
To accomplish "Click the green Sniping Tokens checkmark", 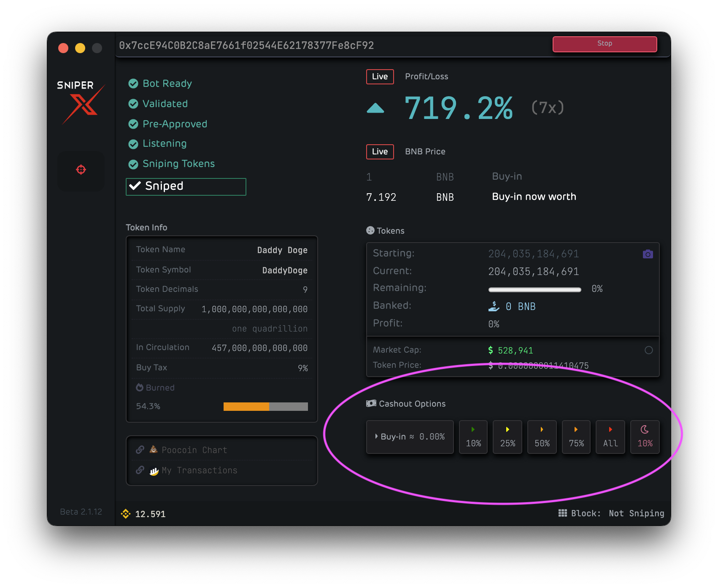I will coord(133,163).
